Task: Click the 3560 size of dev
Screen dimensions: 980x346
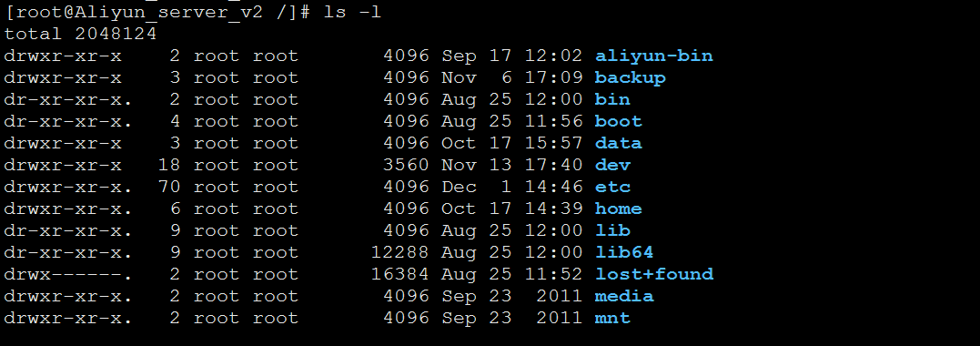Action: point(406,165)
